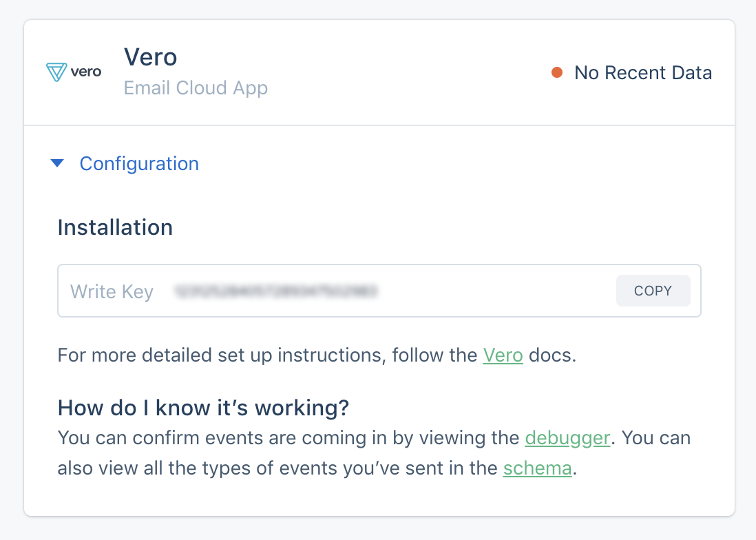Click the Vero integration title
The height and width of the screenshot is (540, 756).
[151, 57]
